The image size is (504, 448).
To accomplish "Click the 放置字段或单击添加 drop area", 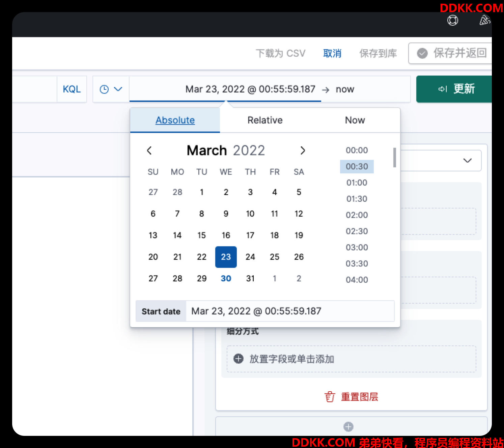I will point(351,359).
